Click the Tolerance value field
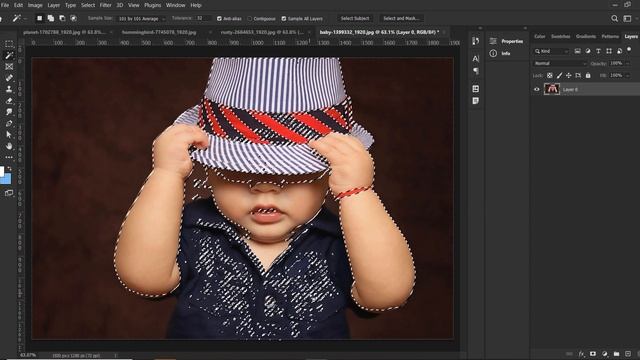Viewport: 640px width, 360px height. (203, 18)
